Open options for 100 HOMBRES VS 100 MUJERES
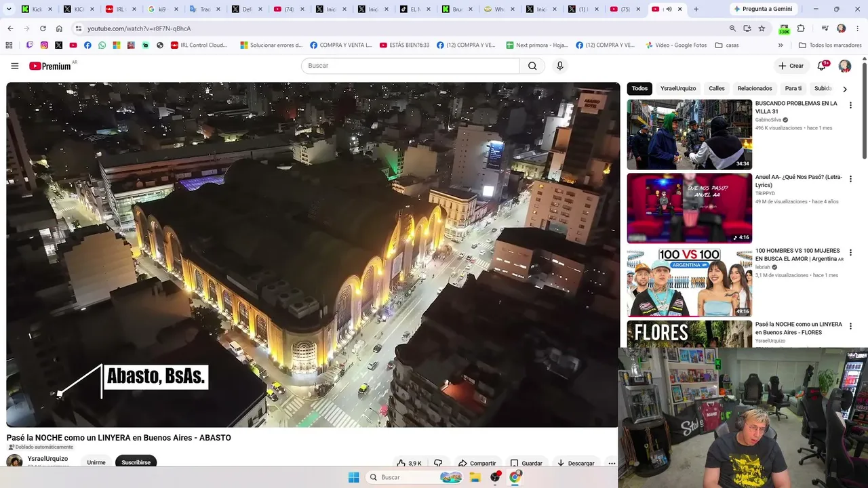 (850, 253)
